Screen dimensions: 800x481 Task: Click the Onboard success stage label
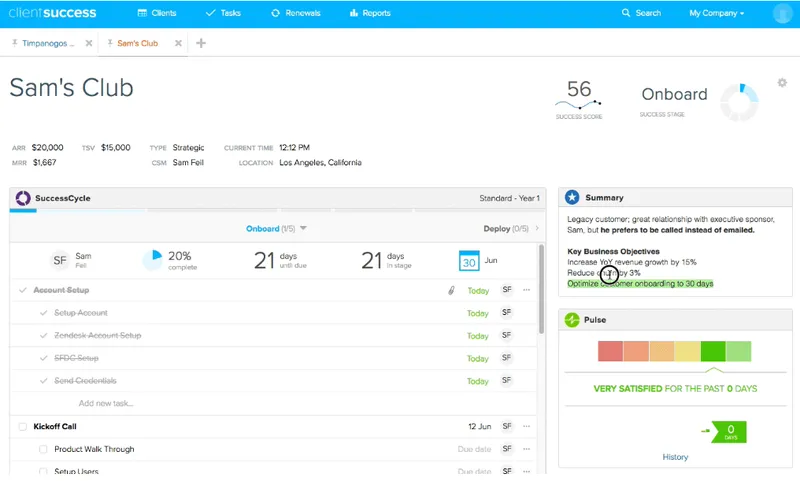(x=674, y=94)
